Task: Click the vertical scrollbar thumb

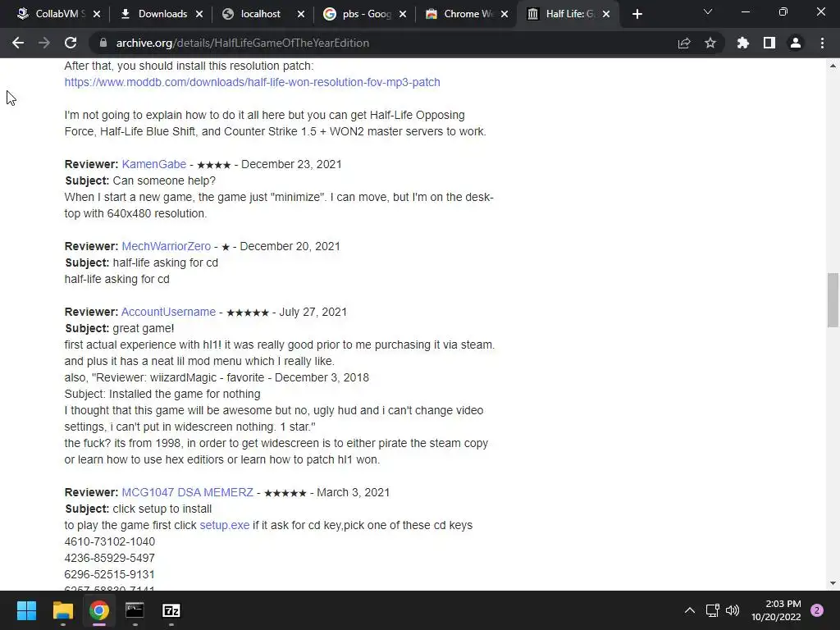Action: pos(833,300)
